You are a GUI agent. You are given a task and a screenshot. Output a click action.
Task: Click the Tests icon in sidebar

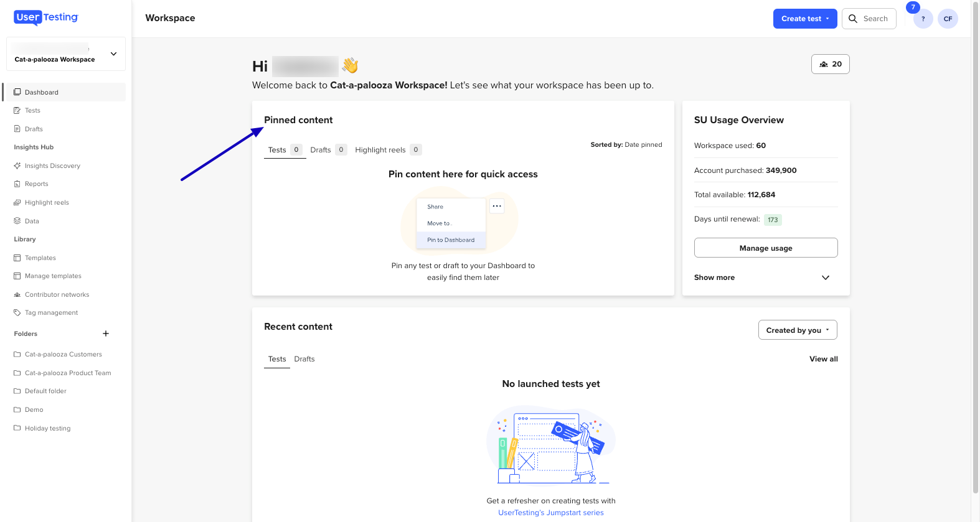(x=17, y=110)
